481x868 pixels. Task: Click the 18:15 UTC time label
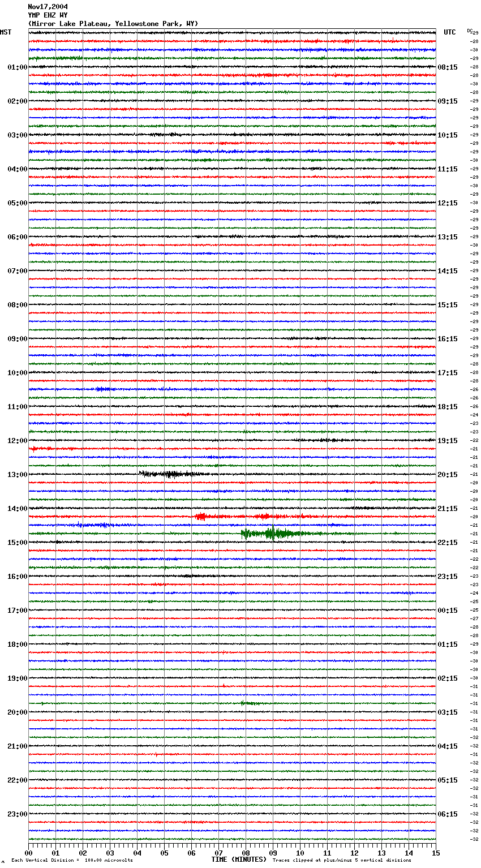[x=448, y=407]
